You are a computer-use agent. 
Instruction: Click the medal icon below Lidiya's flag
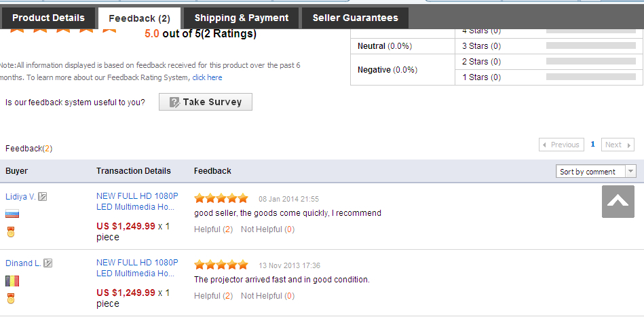click(10, 232)
